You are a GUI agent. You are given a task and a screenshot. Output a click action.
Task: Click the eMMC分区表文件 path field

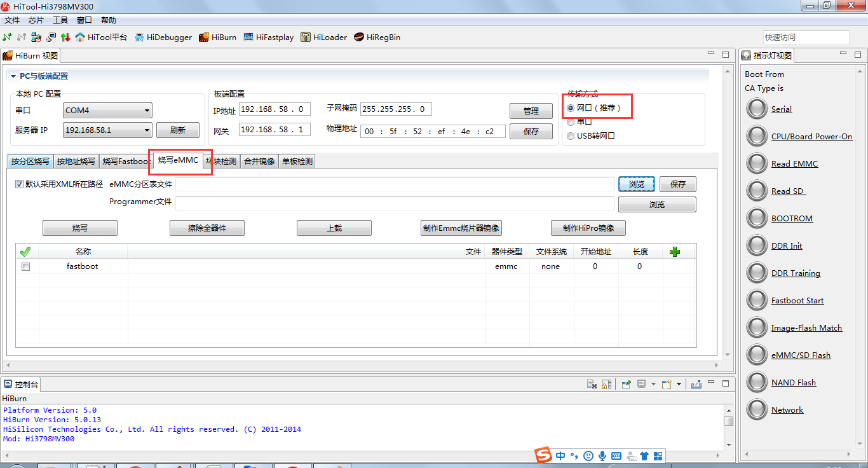(395, 184)
